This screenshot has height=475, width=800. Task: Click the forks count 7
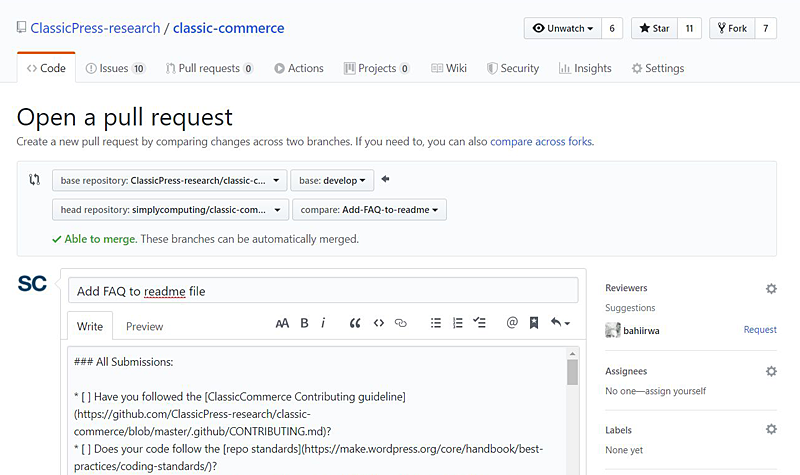tap(765, 28)
